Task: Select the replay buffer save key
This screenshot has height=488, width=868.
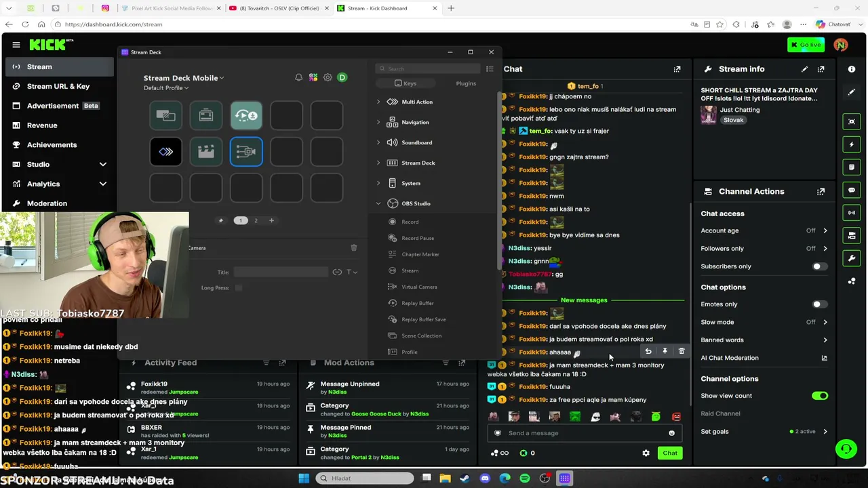Action: pos(246,115)
